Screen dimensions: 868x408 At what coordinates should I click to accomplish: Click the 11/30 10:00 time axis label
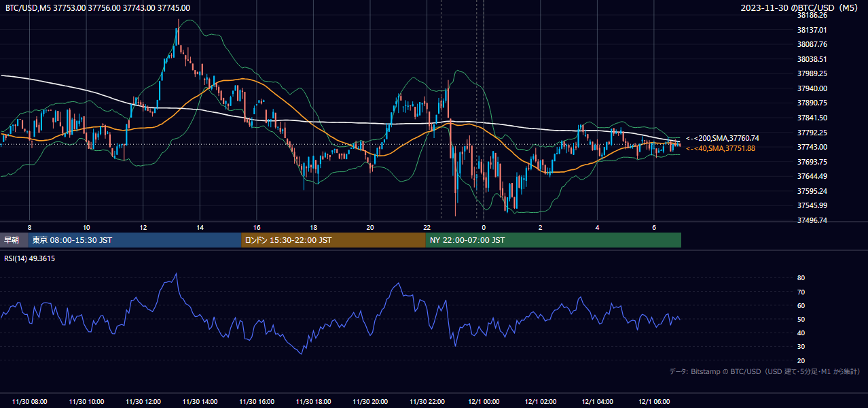87,402
